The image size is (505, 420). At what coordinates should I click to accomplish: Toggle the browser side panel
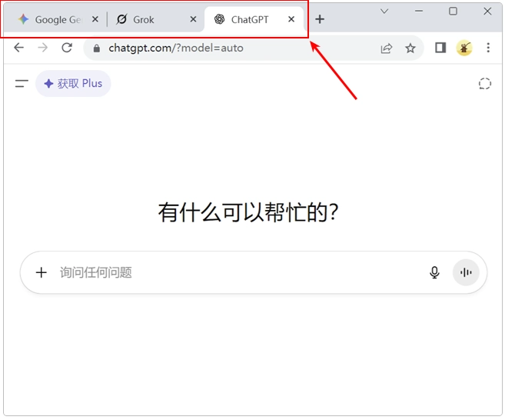440,48
